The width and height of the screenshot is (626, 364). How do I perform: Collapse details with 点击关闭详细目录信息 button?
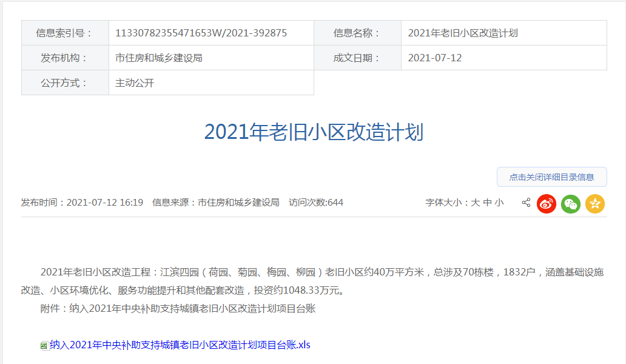coord(551,177)
